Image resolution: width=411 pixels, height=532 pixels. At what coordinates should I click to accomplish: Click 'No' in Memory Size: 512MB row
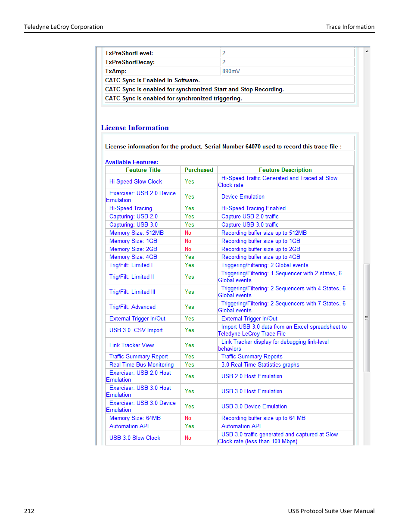(x=188, y=233)
